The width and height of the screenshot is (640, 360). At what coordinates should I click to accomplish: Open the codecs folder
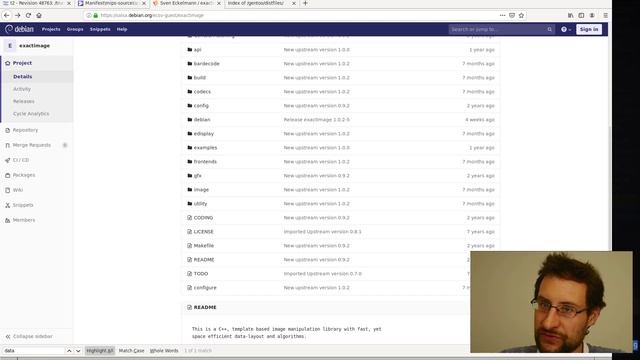(x=202, y=92)
